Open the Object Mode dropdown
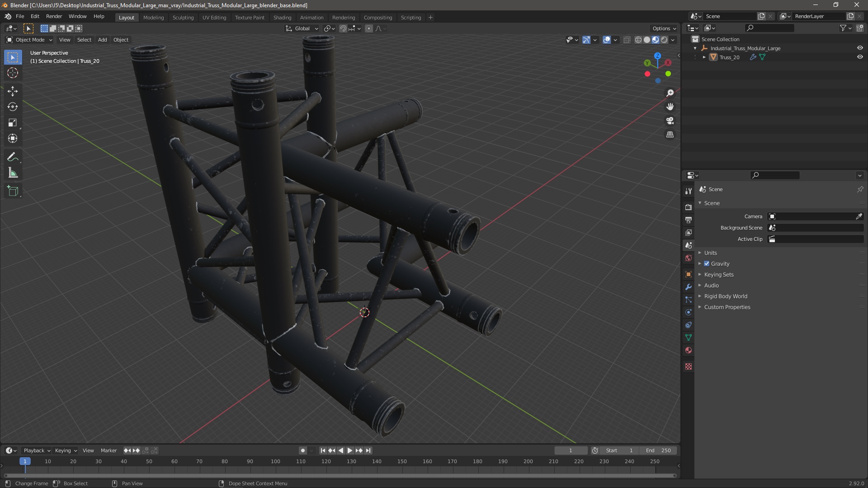Viewport: 868px width, 488px height. (x=29, y=40)
